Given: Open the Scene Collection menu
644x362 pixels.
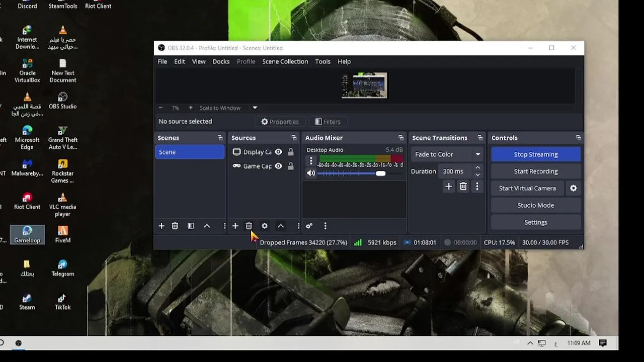Looking at the screenshot, I should coord(285,61).
